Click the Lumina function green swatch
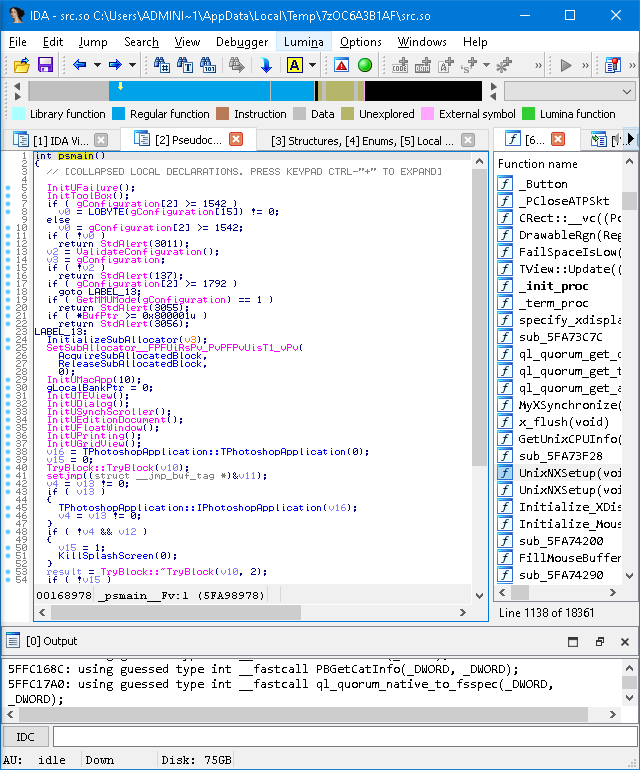The height and width of the screenshot is (770, 640). [529, 114]
